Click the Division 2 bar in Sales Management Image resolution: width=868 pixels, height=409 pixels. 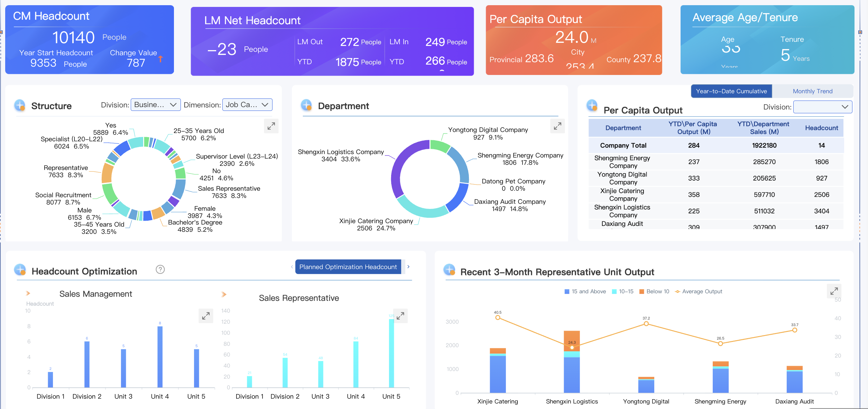click(x=87, y=364)
